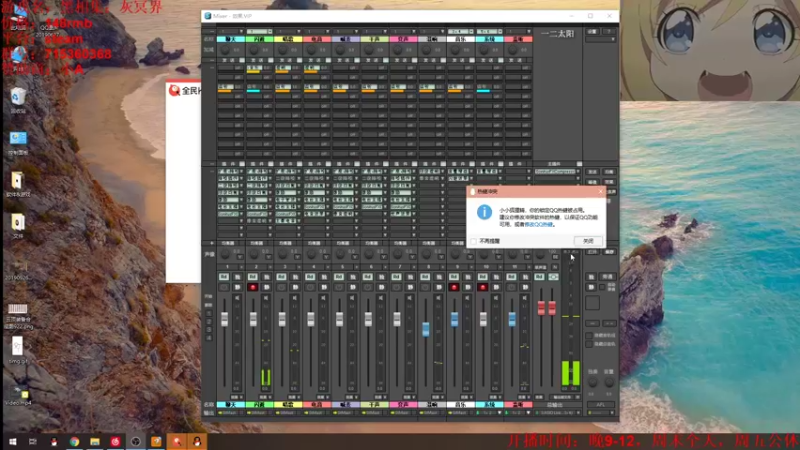Viewport: 800px width, 450px height.
Task: Select the Video.mp4 desktop file
Action: pyautogui.click(x=18, y=394)
